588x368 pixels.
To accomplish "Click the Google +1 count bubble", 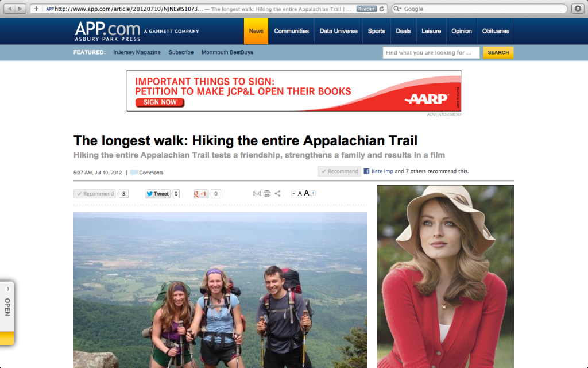I will 216,194.
